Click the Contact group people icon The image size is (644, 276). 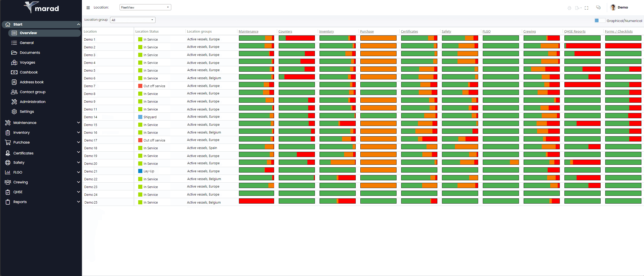point(14,92)
